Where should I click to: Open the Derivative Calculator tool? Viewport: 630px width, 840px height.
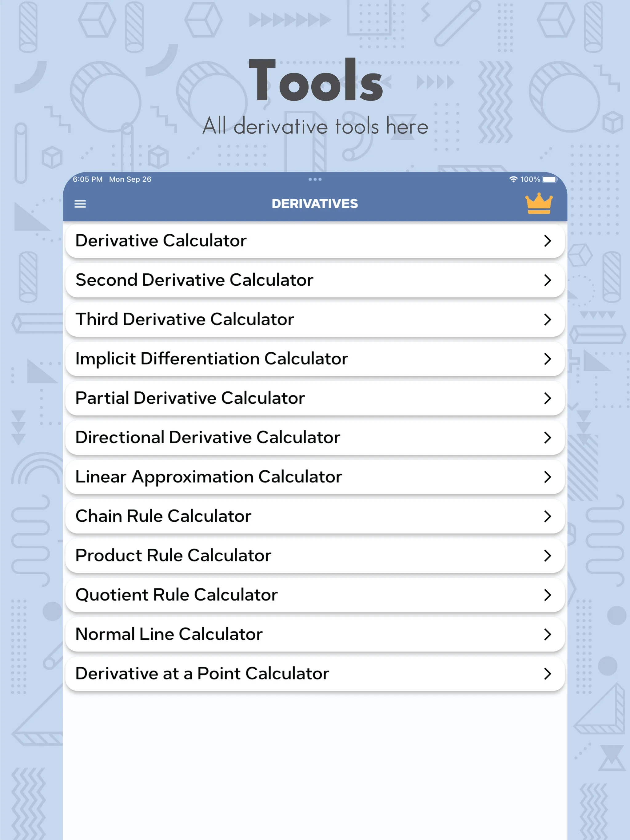coord(314,240)
